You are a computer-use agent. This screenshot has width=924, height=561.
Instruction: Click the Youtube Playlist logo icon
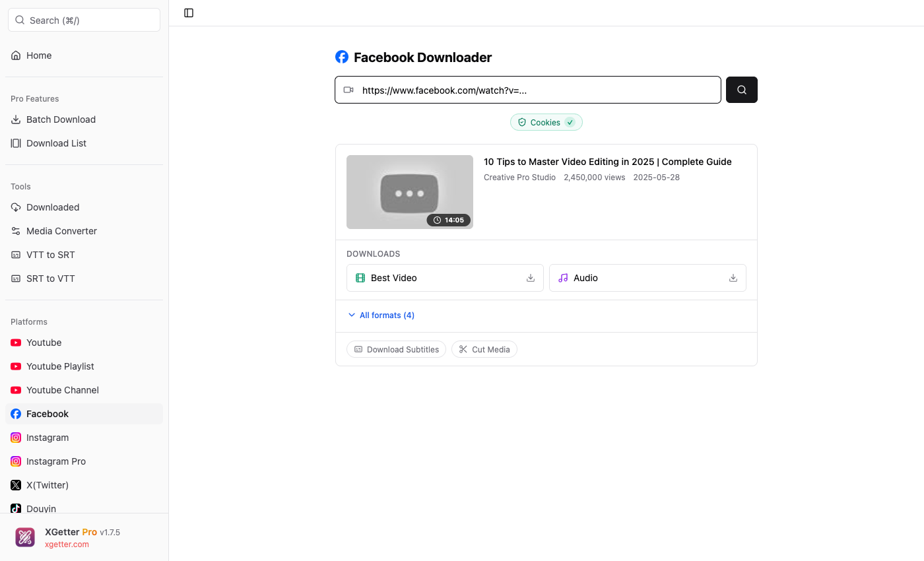(x=16, y=366)
